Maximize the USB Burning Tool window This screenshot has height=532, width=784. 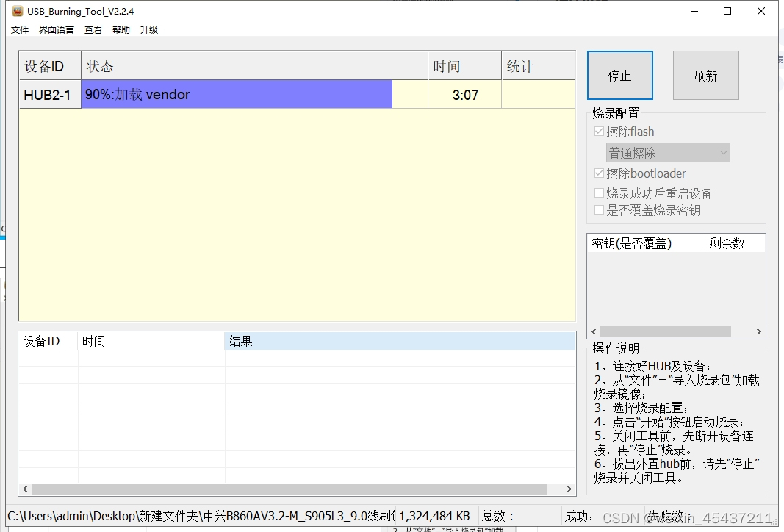click(727, 11)
